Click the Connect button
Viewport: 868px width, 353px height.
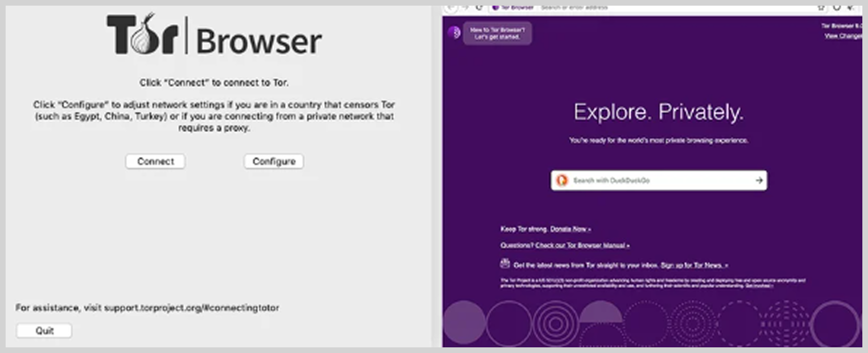pyautogui.click(x=155, y=162)
